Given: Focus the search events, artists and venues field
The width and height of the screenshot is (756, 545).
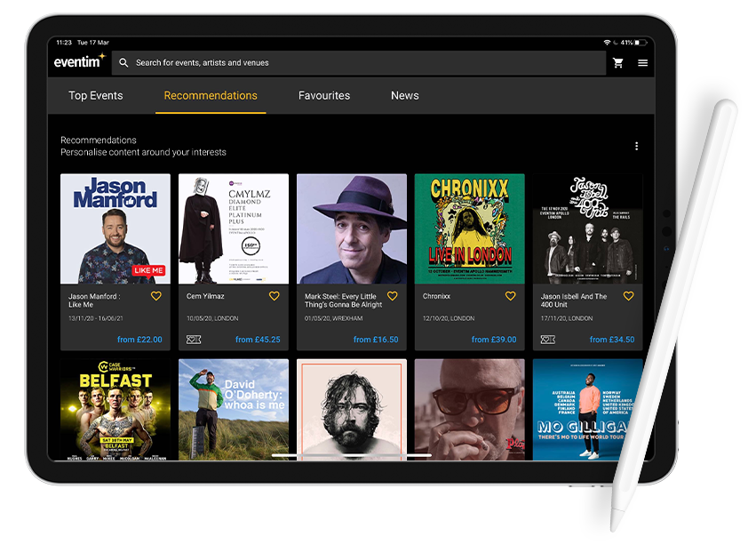Looking at the screenshot, I should (359, 63).
